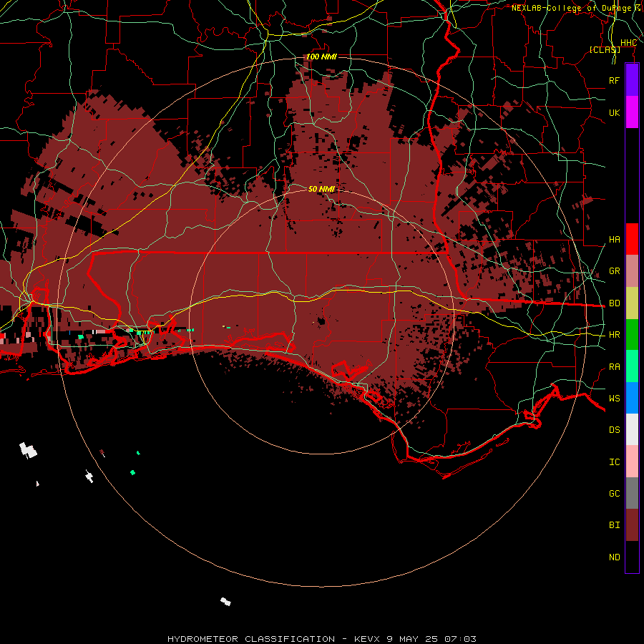Click the HR legend label
The image size is (644, 644).
[x=615, y=335]
